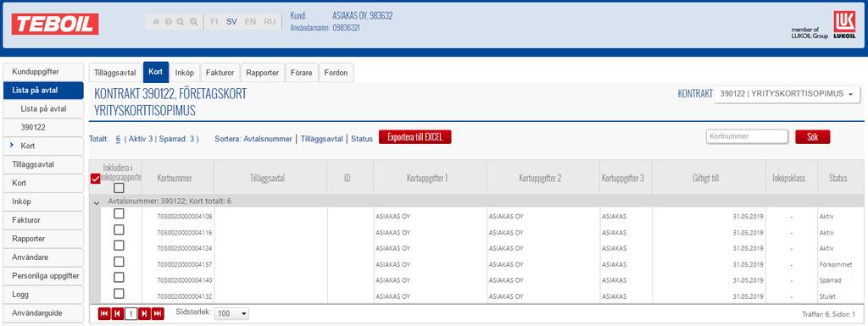Open help via question mark icon

click(169, 21)
